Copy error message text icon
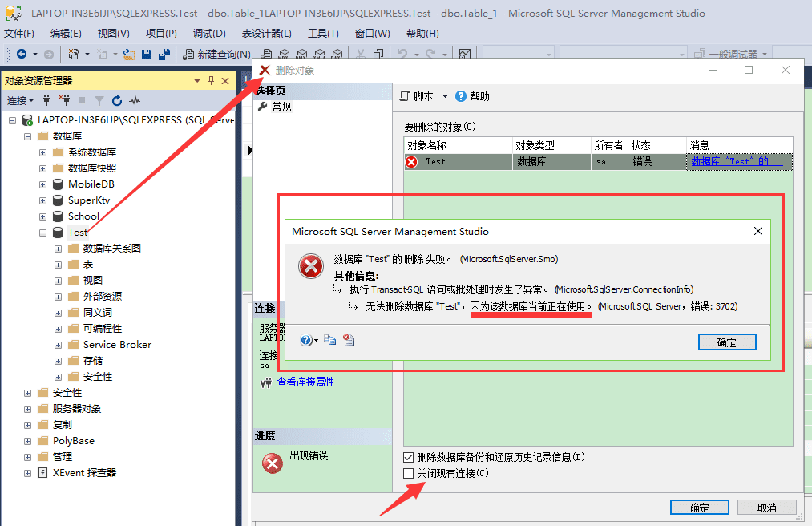The width and height of the screenshot is (812, 526). tap(330, 340)
